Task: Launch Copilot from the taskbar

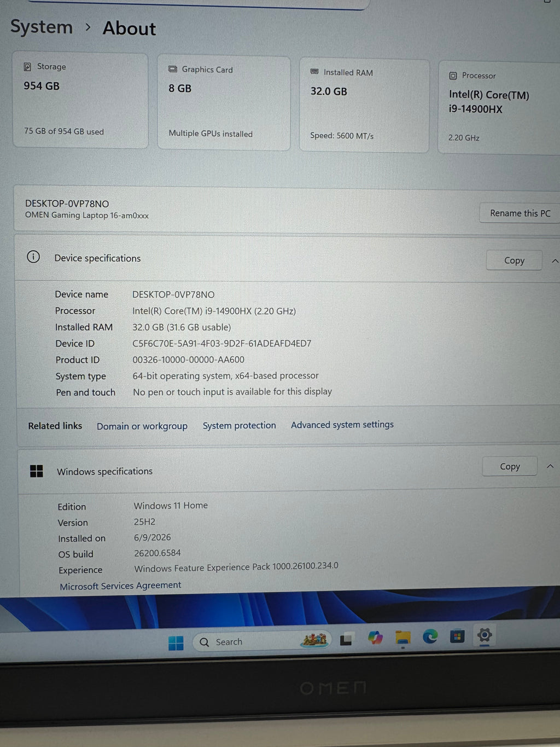Action: tap(375, 638)
